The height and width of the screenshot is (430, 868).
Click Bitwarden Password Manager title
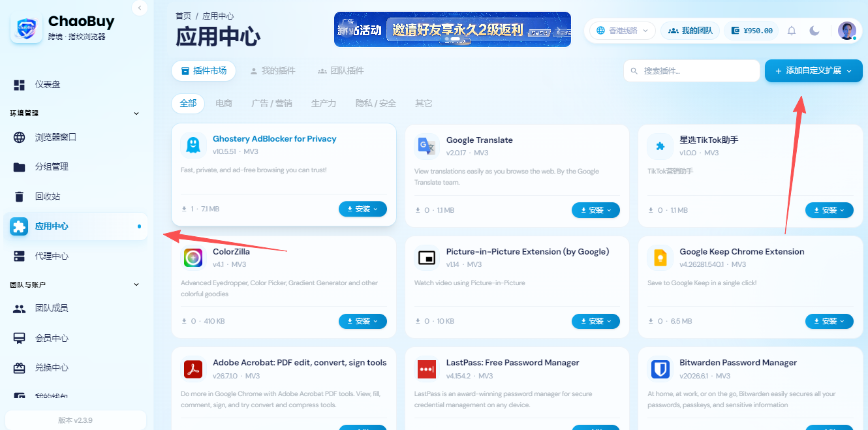coord(738,363)
